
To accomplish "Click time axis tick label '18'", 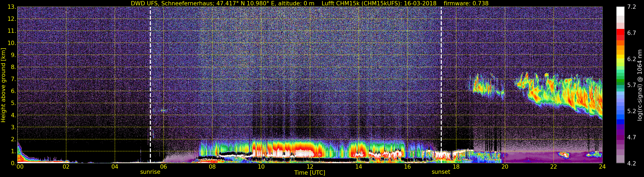I will pyautogui.click(x=456, y=167).
